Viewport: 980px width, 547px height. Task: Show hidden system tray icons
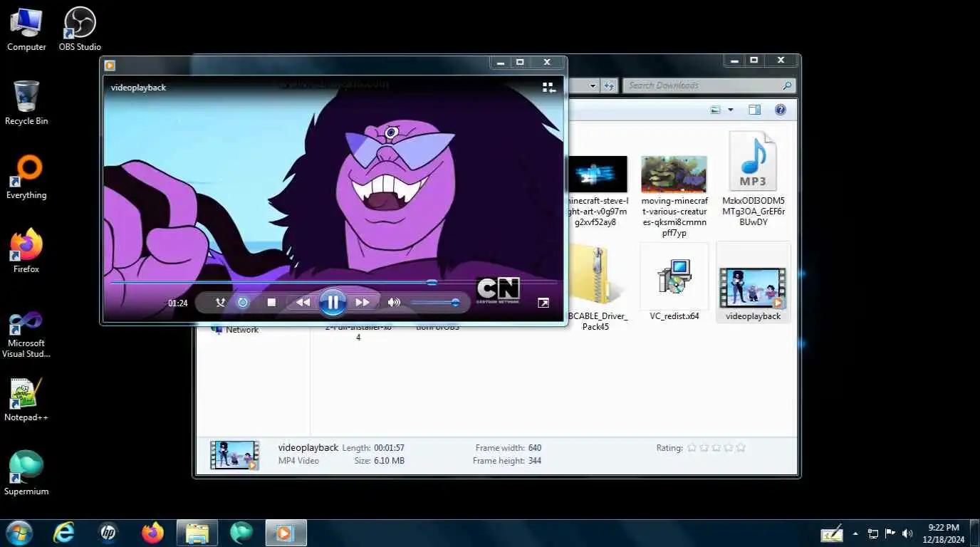pos(855,533)
